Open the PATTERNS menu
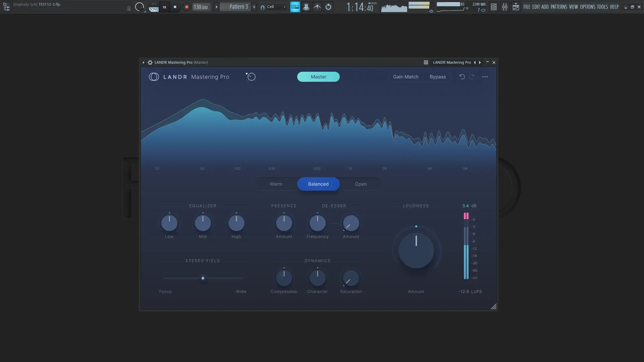 pos(559,7)
